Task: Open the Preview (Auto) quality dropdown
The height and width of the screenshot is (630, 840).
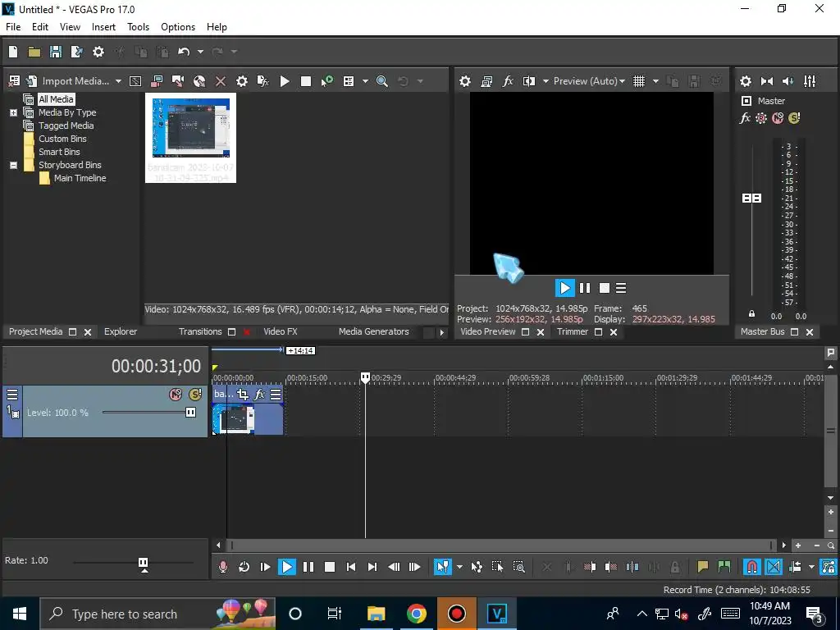Action: point(589,81)
